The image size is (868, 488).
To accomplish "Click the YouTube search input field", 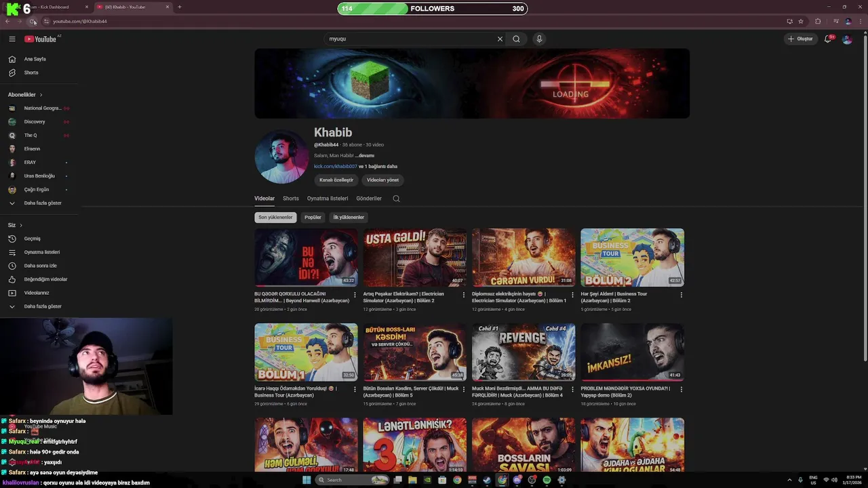I will [x=410, y=39].
